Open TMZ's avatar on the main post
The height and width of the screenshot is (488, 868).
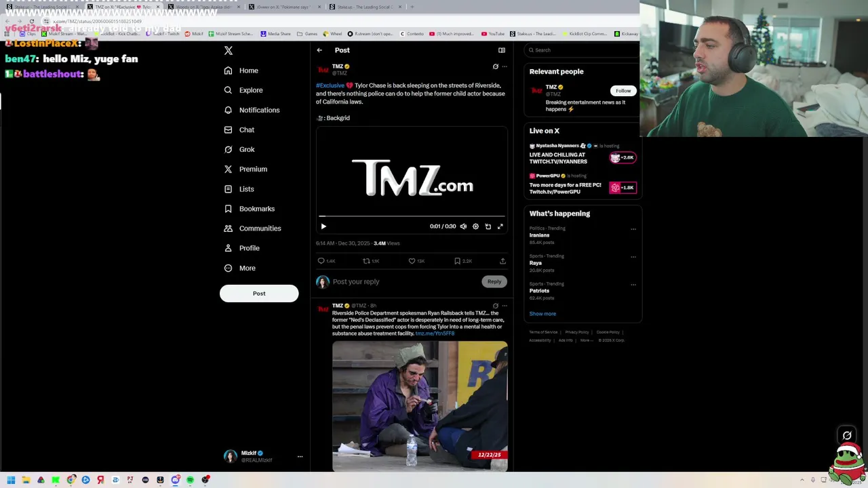(323, 70)
